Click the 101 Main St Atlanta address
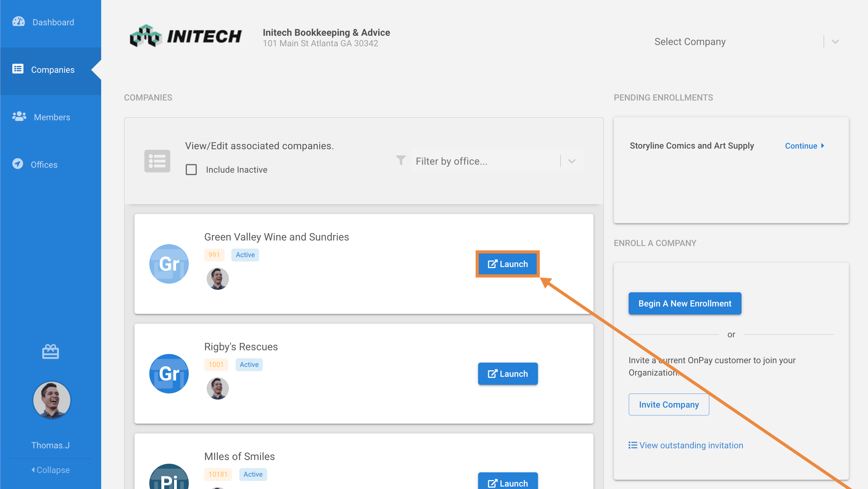 (x=320, y=43)
